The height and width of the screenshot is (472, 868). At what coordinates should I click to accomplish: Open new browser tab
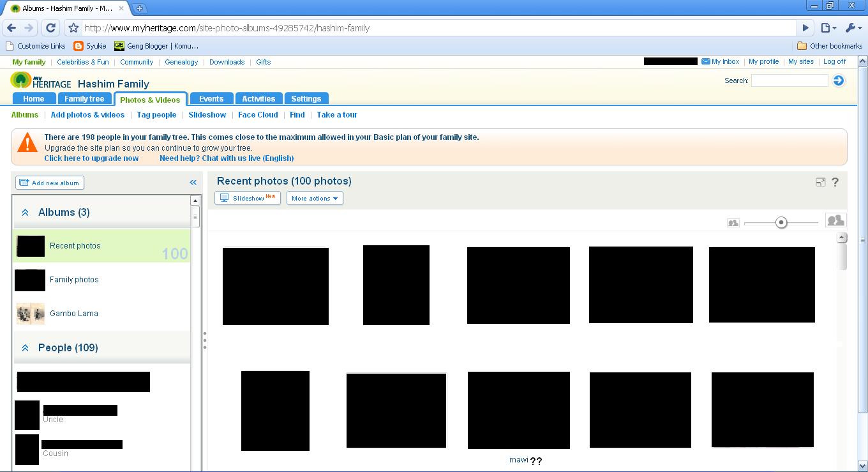click(x=139, y=8)
